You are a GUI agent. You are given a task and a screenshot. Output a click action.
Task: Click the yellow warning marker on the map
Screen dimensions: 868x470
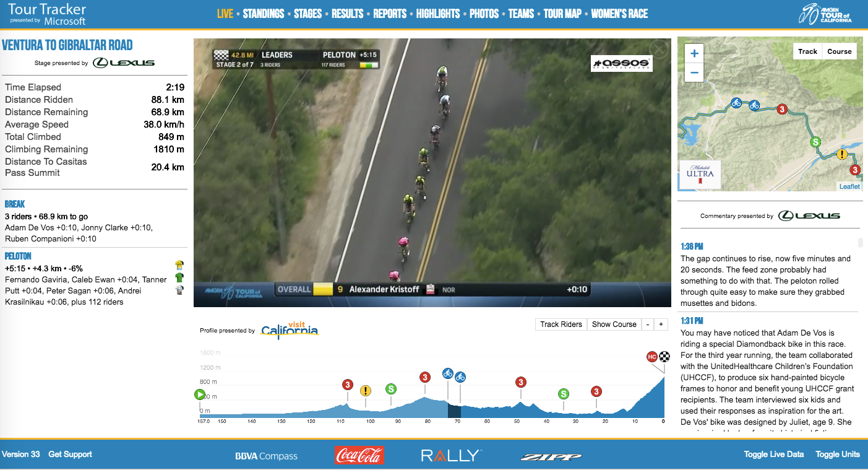[842, 154]
